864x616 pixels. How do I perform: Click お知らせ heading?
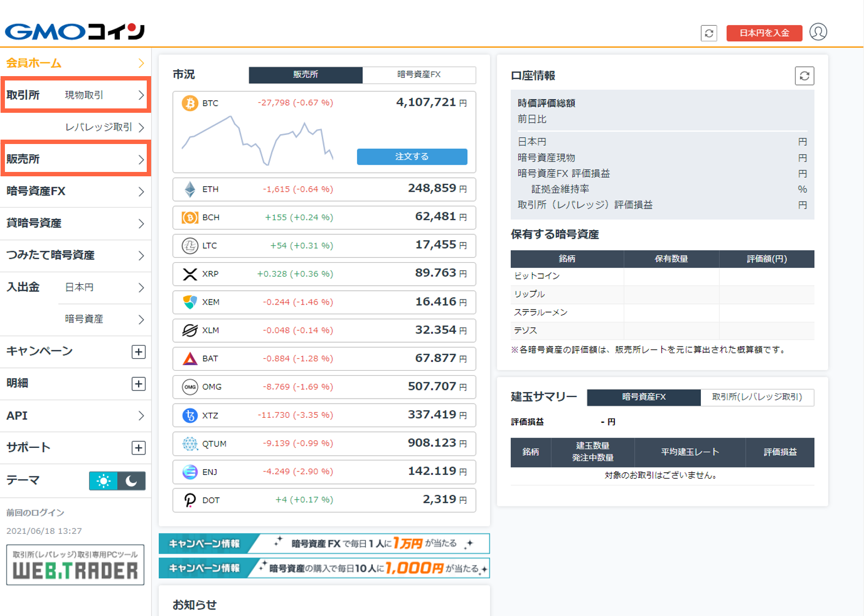[x=194, y=605]
